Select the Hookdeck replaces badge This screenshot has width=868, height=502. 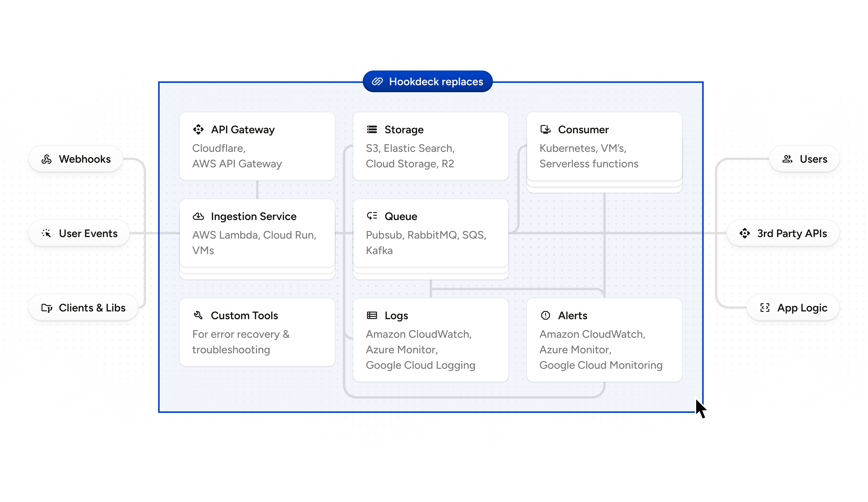[x=428, y=82]
